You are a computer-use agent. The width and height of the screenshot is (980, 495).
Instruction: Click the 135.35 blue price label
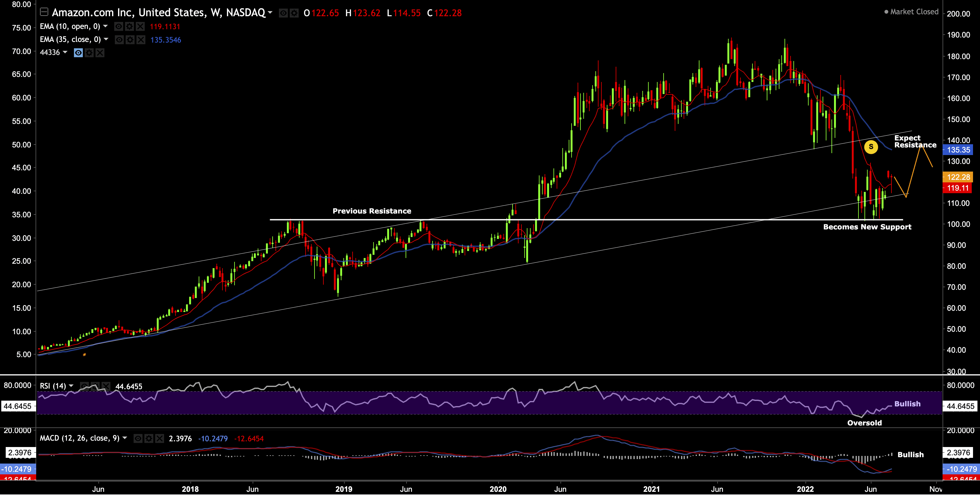958,150
